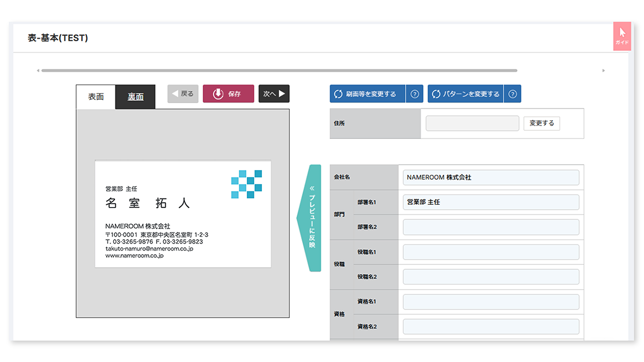
Task: Click the 資格名1 input field
Action: [491, 301]
